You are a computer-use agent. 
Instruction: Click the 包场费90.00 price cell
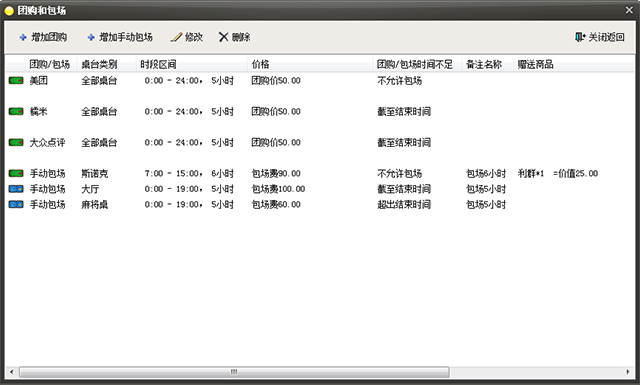[276, 174]
